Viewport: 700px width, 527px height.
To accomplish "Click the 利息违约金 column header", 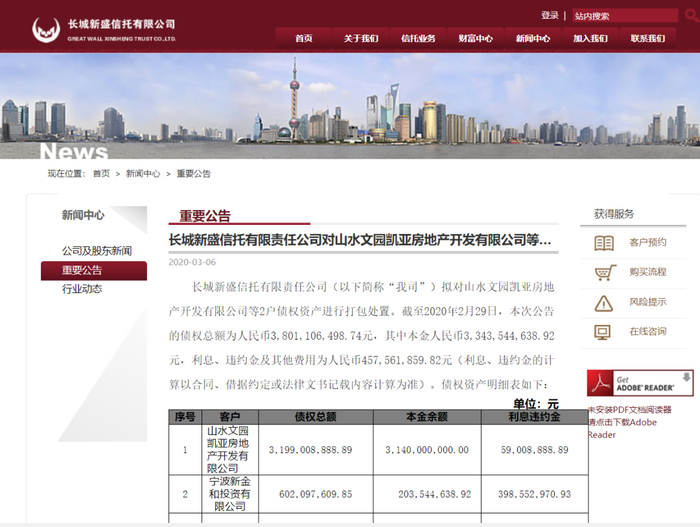I will click(x=534, y=417).
